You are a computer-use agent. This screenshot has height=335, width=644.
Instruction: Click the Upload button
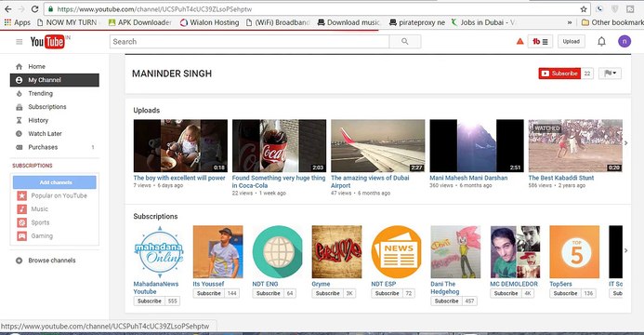coord(571,42)
